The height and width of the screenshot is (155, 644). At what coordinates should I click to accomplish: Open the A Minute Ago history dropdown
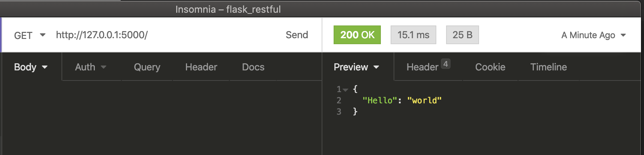coord(593,35)
